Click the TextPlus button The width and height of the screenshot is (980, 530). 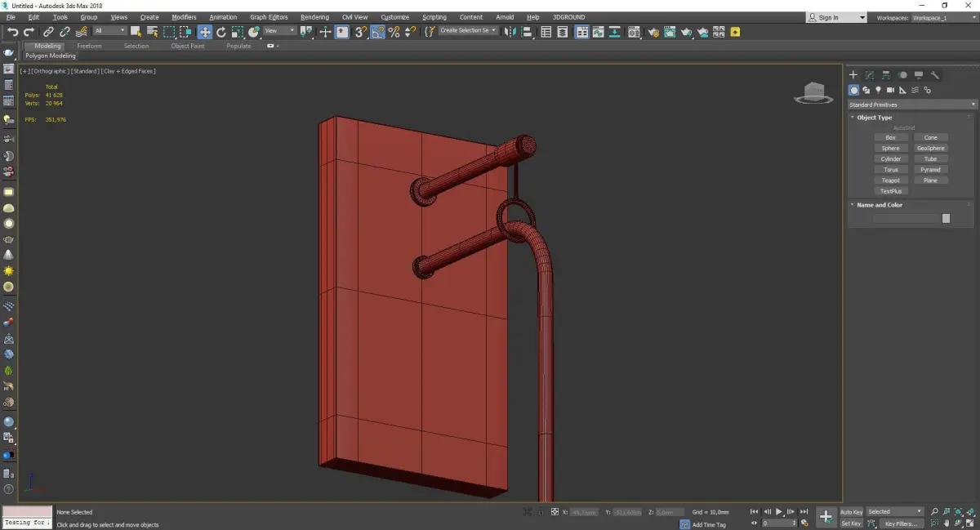pyautogui.click(x=890, y=191)
